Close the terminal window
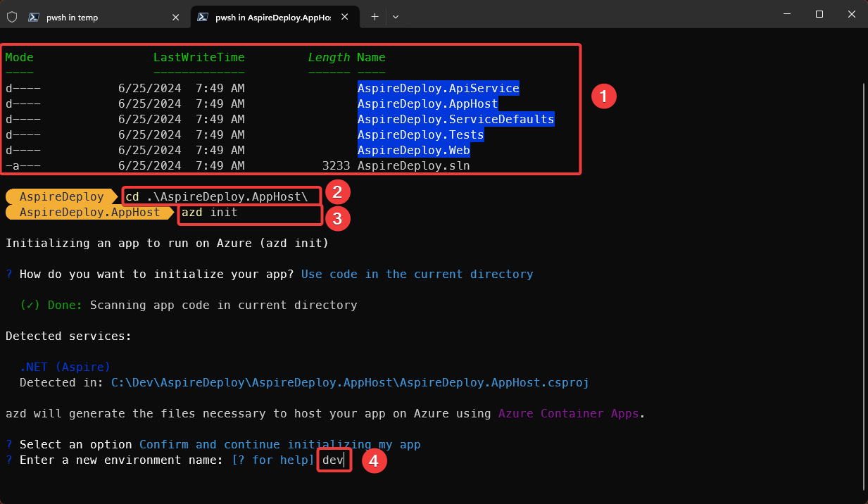The width and height of the screenshot is (868, 504). pyautogui.click(x=852, y=14)
